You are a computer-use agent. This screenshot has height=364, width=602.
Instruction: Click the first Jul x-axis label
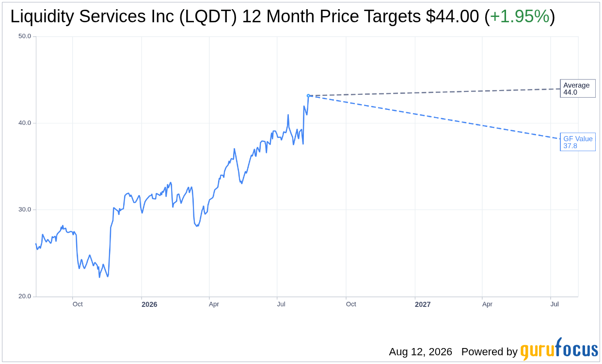coord(281,304)
